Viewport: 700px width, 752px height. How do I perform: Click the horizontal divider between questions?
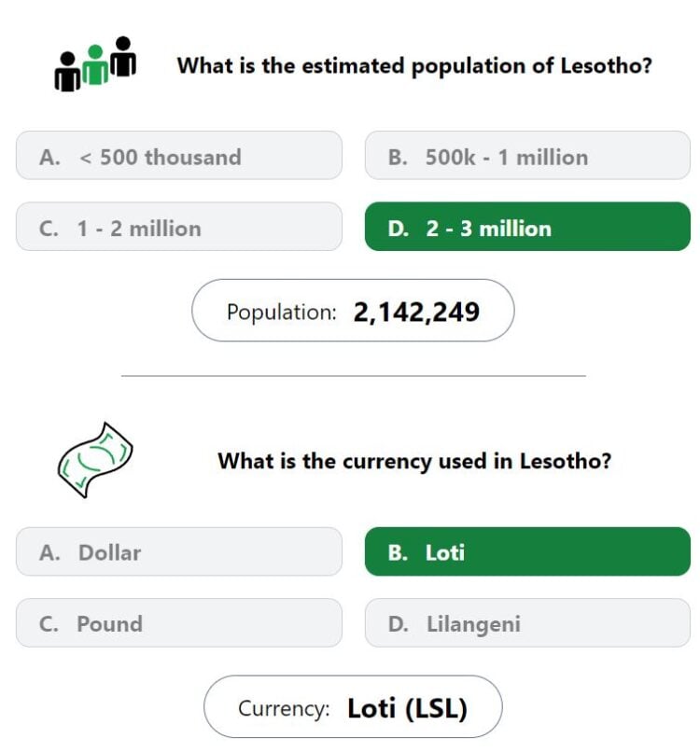point(354,376)
